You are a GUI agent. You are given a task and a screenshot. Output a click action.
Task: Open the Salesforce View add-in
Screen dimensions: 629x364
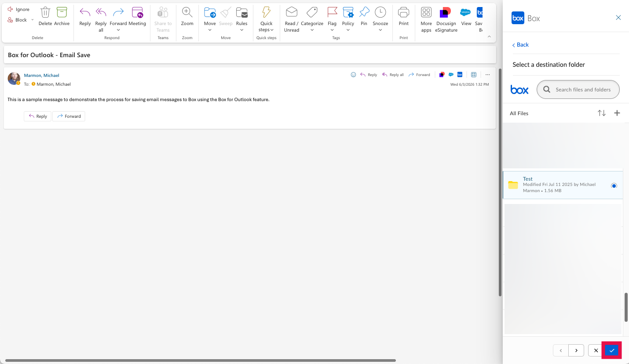466,16
